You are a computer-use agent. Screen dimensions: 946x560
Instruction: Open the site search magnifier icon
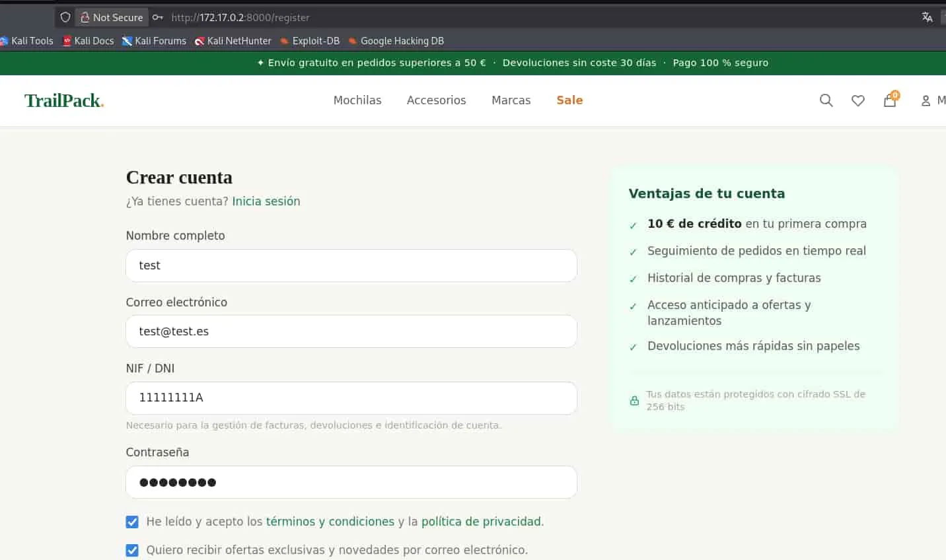tap(826, 100)
